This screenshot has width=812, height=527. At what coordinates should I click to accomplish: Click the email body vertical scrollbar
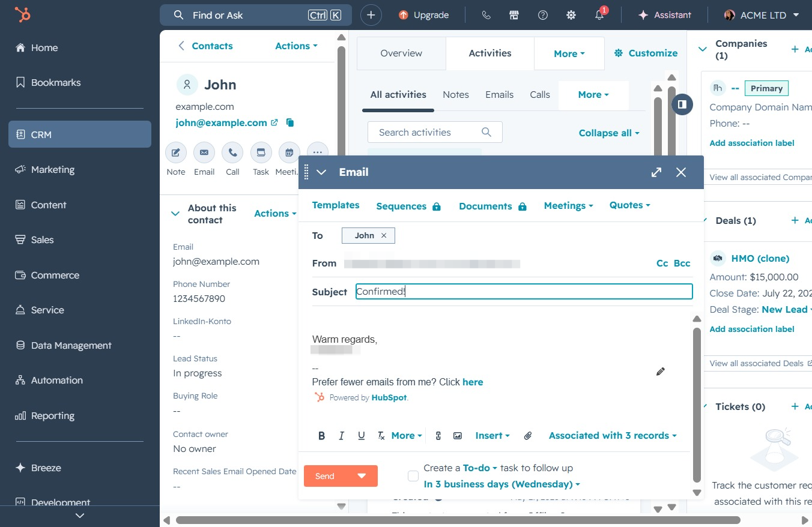pos(697,405)
